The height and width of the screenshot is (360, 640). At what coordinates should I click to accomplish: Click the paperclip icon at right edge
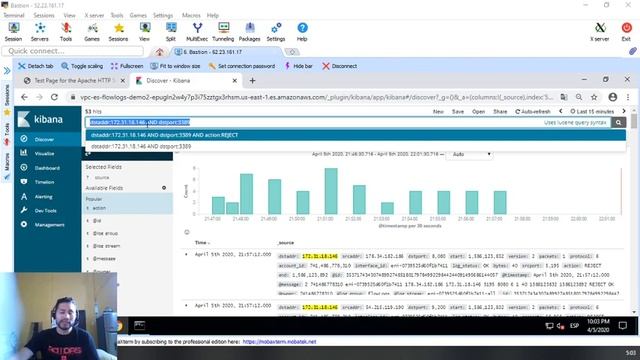coord(632,51)
